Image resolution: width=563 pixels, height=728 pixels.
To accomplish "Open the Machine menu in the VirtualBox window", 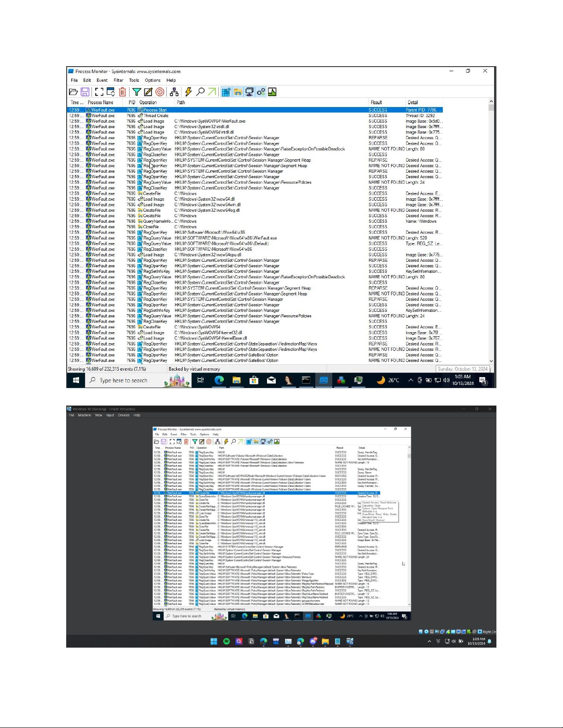I will click(85, 415).
